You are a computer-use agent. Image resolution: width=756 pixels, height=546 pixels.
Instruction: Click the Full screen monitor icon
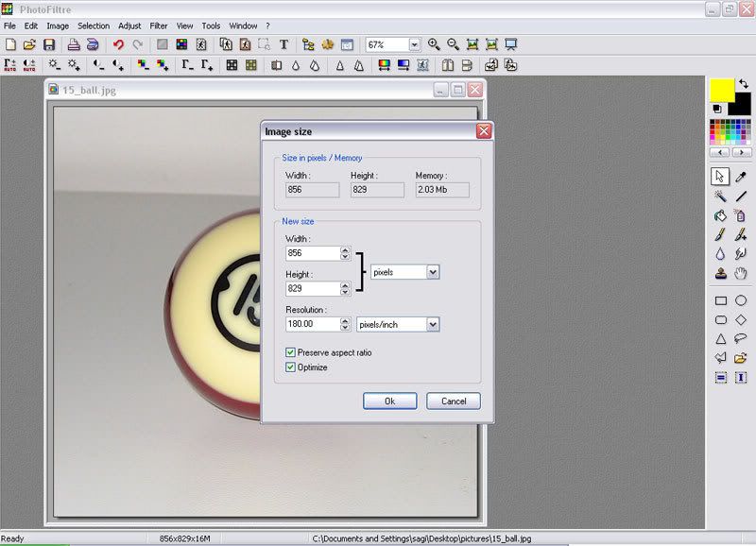pos(510,44)
